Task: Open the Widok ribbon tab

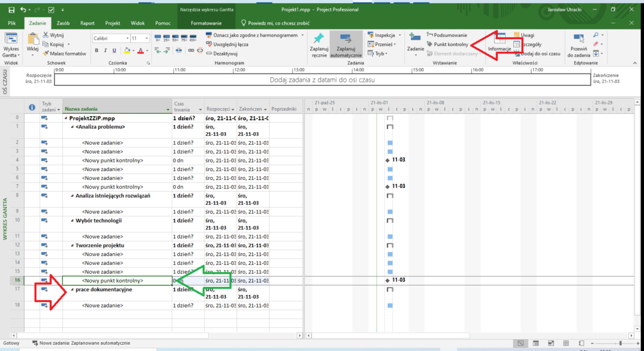Action: click(x=137, y=23)
